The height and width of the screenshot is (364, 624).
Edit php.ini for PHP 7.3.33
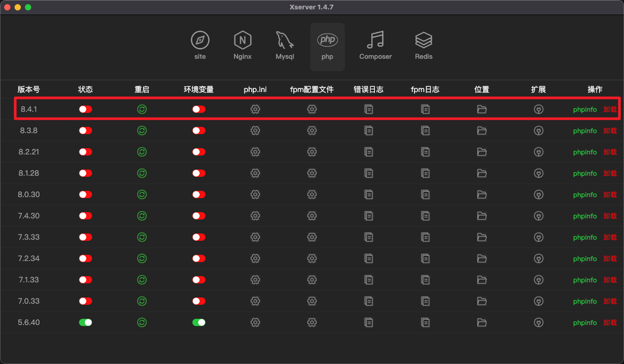(x=255, y=237)
